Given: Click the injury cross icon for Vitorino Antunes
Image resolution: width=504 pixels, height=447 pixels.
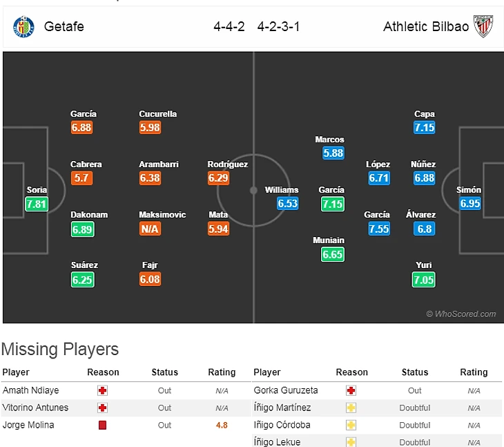Looking at the screenshot, I should (103, 408).
